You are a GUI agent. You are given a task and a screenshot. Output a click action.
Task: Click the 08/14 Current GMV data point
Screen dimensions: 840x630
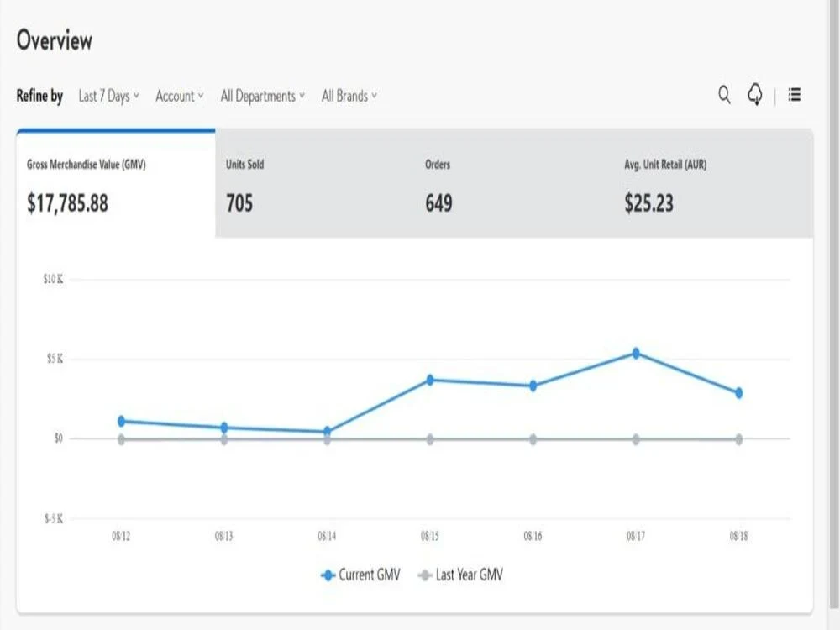[x=327, y=431]
